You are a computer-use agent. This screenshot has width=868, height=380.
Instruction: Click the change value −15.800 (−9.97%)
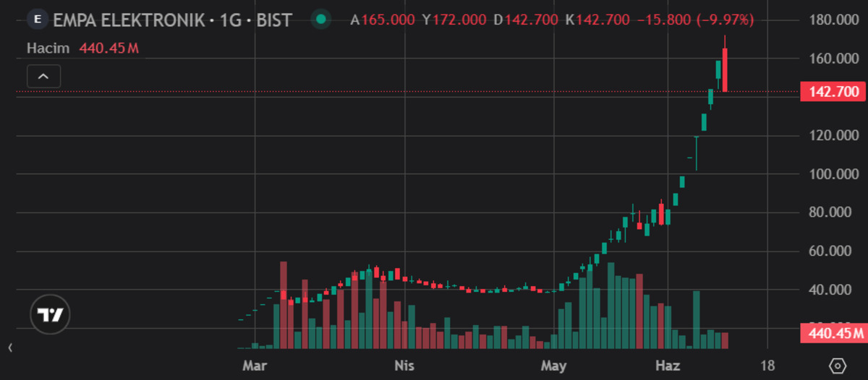(696, 20)
